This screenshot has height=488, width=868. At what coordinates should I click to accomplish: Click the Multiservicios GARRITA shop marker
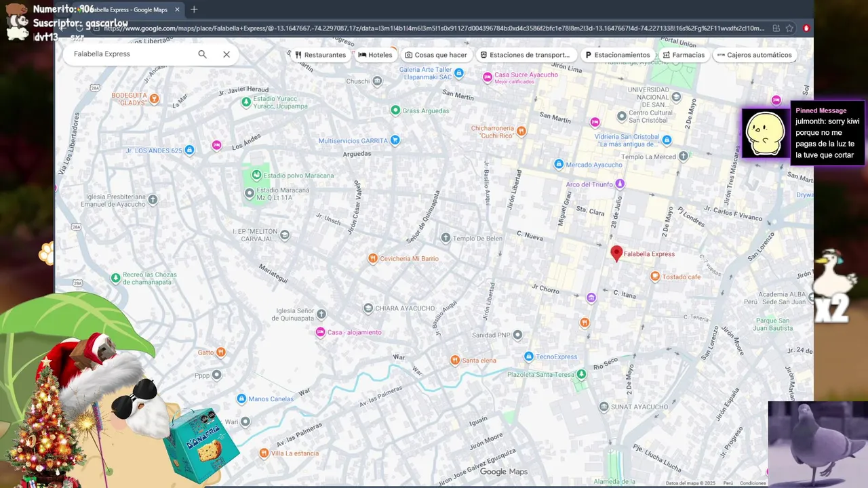[395, 140]
